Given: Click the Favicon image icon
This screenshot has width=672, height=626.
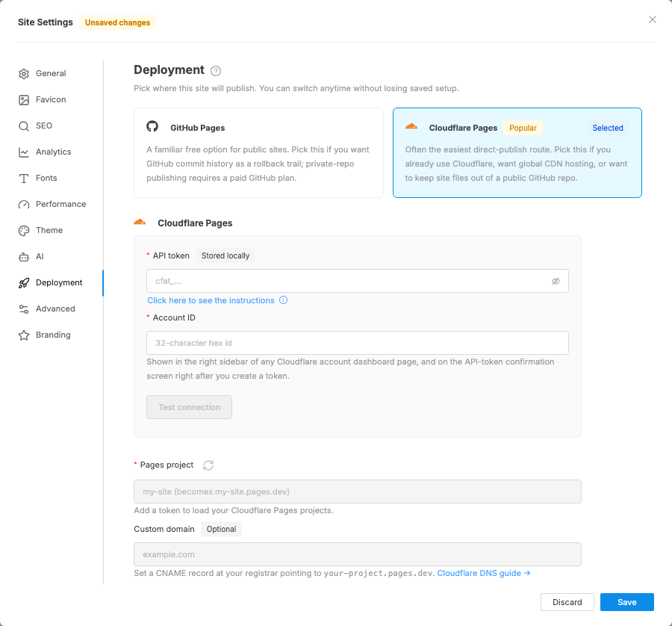Looking at the screenshot, I should point(24,100).
